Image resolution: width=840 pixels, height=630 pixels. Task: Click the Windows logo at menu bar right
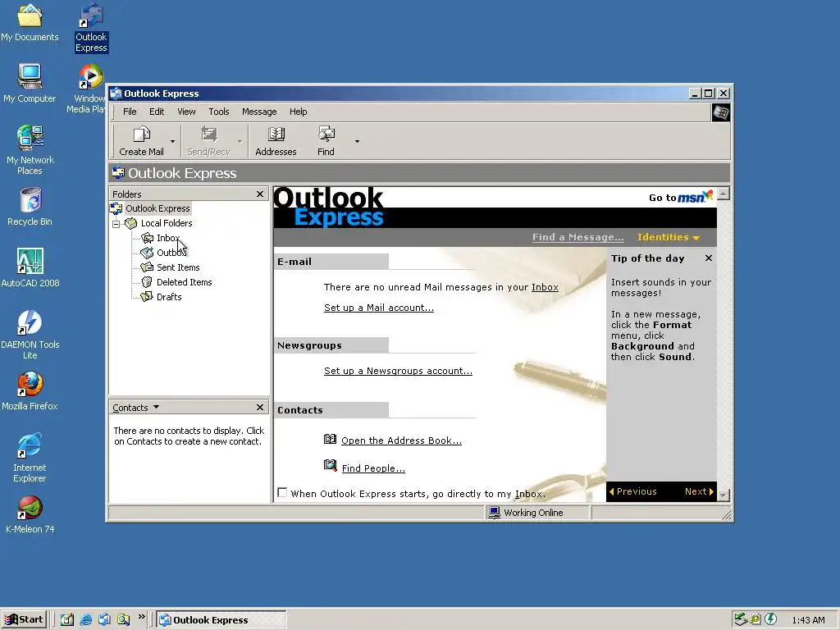pyautogui.click(x=720, y=112)
